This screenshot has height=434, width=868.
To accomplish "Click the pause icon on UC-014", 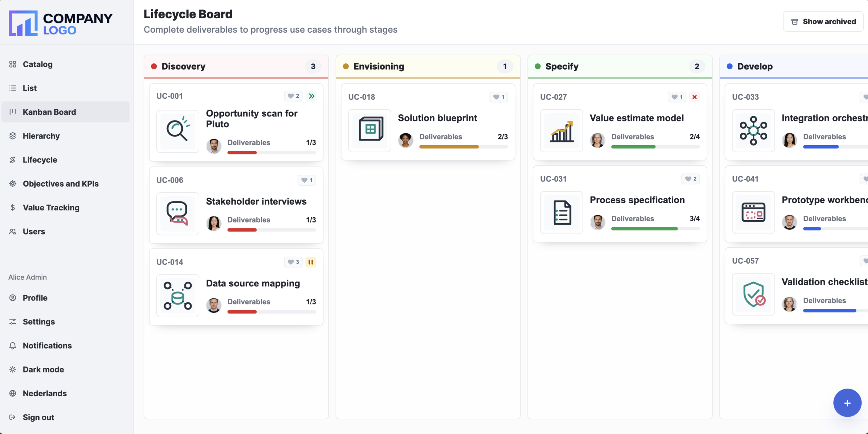I will [311, 262].
